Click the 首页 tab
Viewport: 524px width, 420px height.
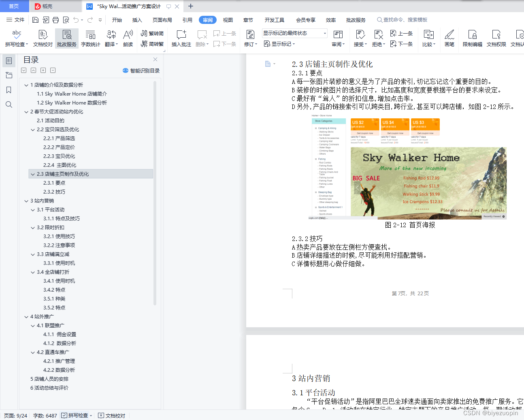[14, 6]
